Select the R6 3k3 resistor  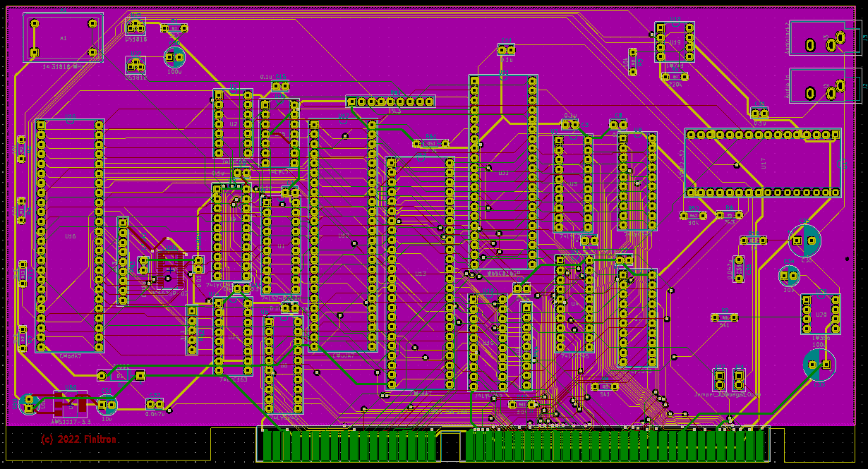729,215
